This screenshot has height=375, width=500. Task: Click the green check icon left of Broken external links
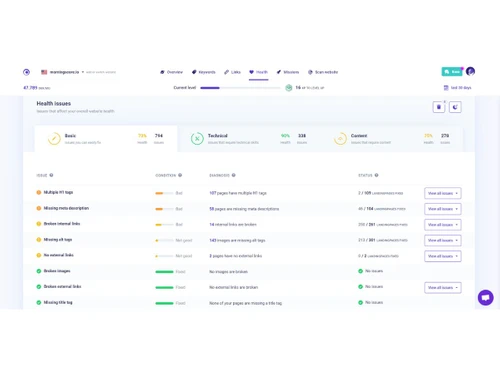click(39, 287)
